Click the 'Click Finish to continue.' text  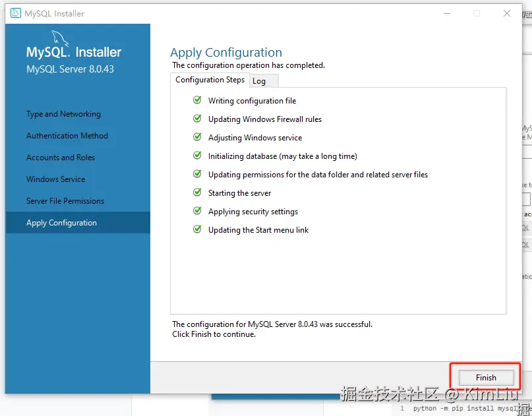click(x=214, y=334)
